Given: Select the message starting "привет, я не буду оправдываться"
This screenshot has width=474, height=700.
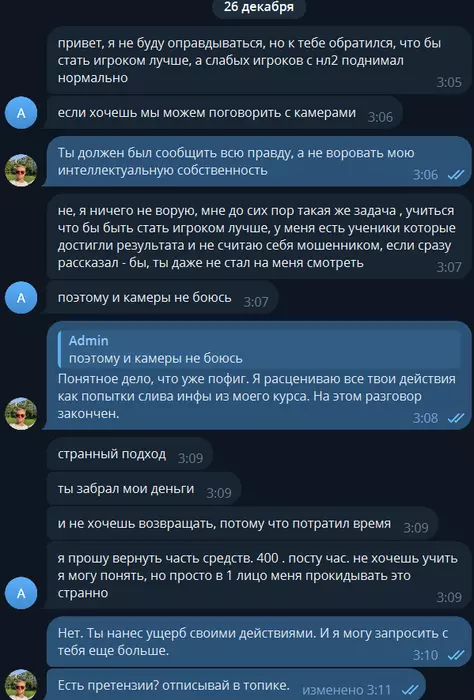Looking at the screenshot, I should 258,61.
